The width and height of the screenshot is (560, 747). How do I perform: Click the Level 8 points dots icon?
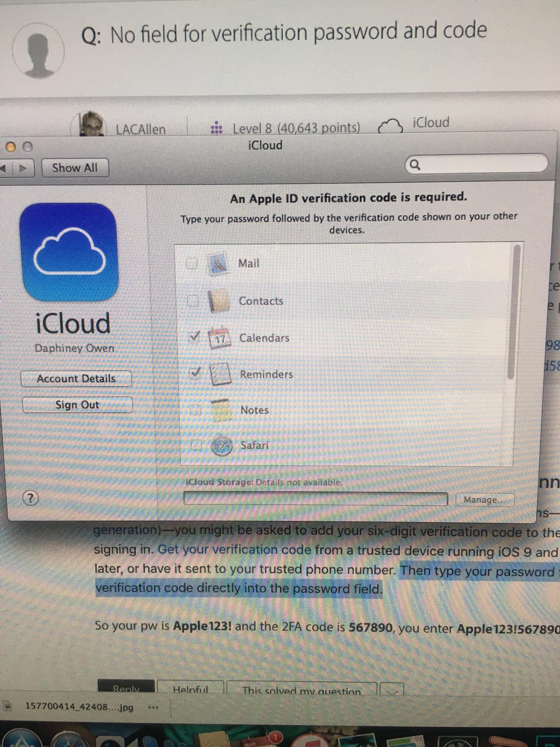pos(217,128)
